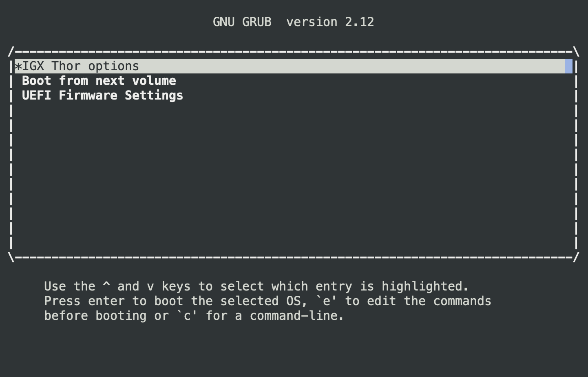This screenshot has width=588, height=377.
Task: Click the word 'Firmware' in the third entry
Action: tap(87, 95)
